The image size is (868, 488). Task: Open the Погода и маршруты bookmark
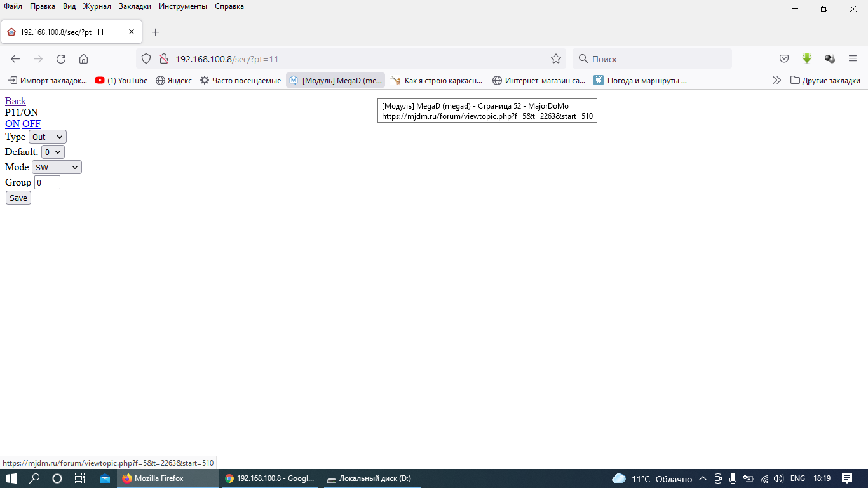(641, 81)
